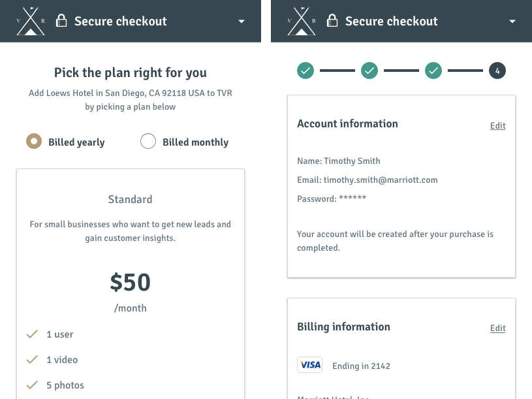Expand the left Secure checkout dropdown arrow
Viewport: 532px width, 399px height.
click(x=242, y=22)
